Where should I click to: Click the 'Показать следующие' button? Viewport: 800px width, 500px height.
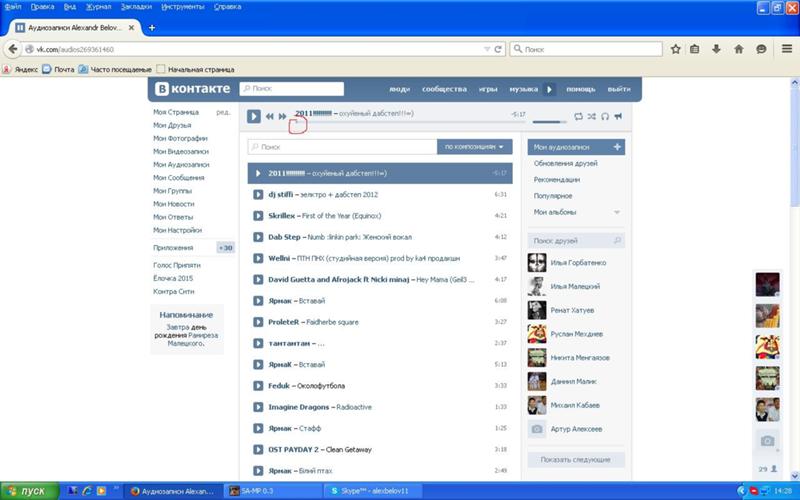point(576,459)
